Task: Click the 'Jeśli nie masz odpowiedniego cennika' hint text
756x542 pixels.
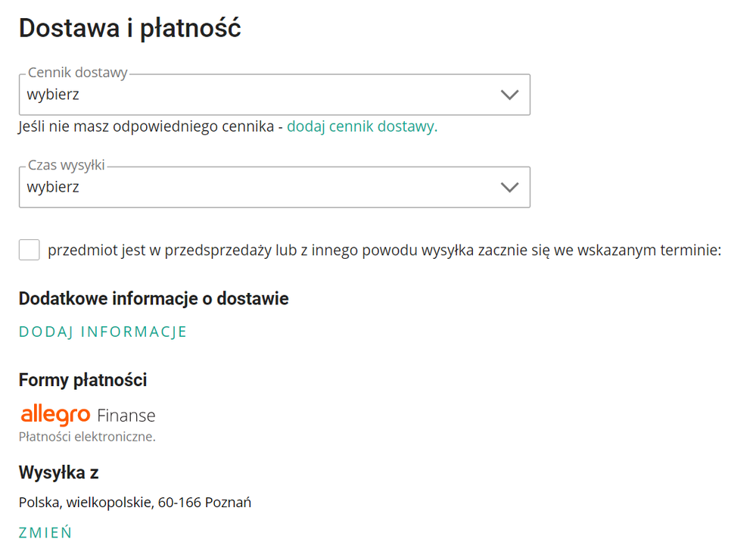Action: point(147,126)
